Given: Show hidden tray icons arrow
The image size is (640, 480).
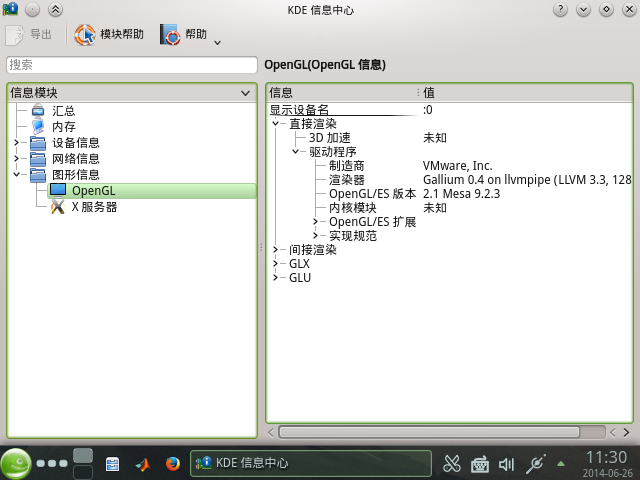Looking at the screenshot, I should (561, 463).
